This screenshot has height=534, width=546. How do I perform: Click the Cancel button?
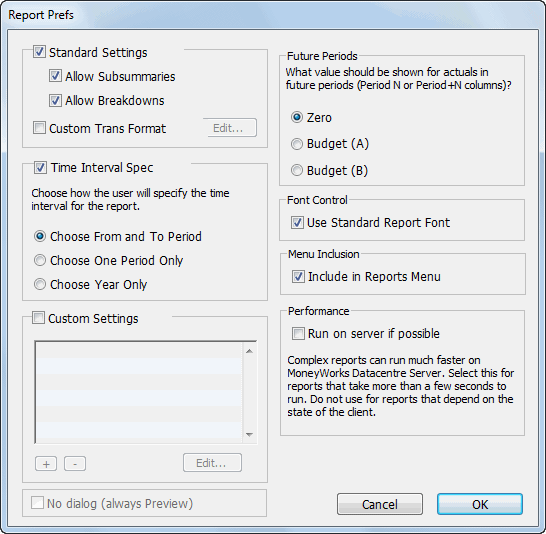tap(380, 504)
